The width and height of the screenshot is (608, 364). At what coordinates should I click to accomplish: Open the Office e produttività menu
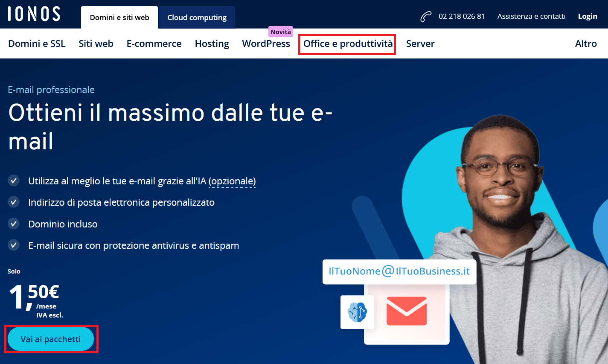click(348, 44)
